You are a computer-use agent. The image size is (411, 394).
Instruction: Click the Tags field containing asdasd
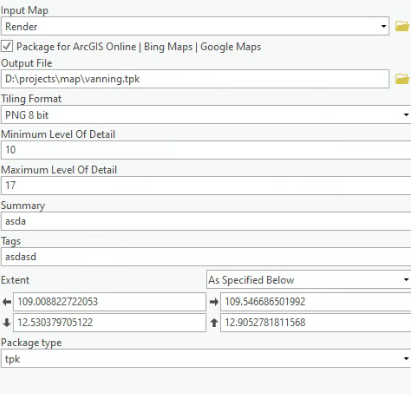(206, 257)
